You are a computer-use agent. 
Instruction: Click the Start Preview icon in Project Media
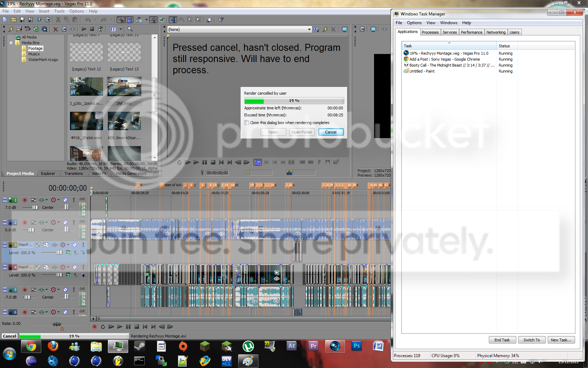tap(84, 29)
